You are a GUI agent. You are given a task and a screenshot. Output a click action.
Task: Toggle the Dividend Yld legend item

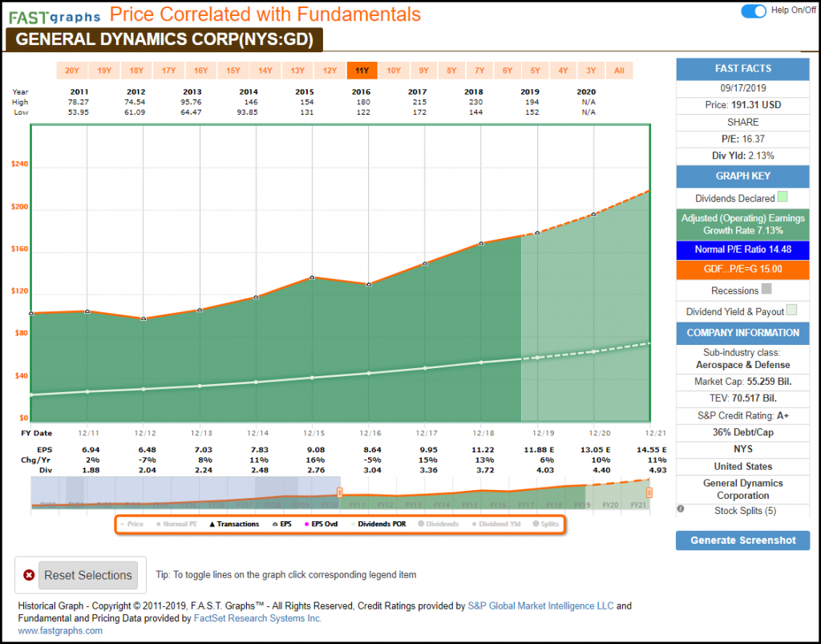pos(495,524)
